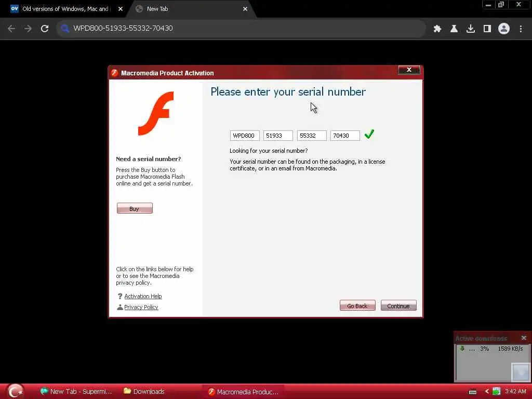This screenshot has height=399, width=532.
Task: Restore down the browser window
Action: coord(501,5)
